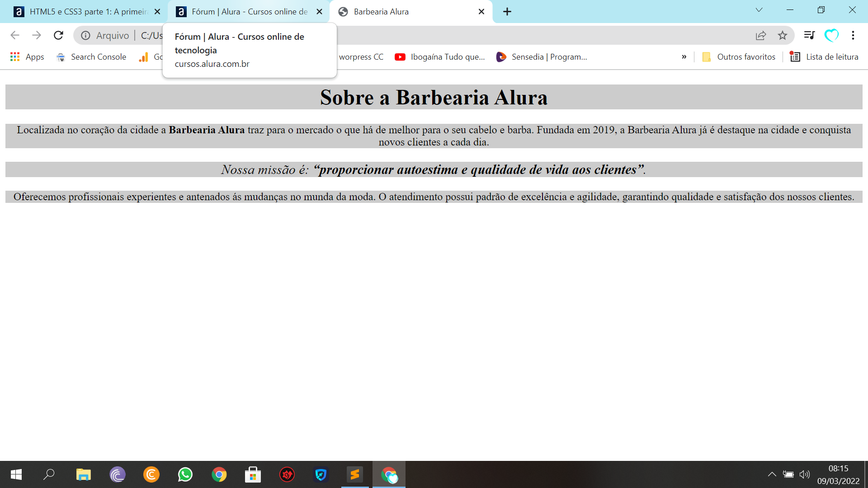This screenshot has height=488, width=868.
Task: Open the orange C app in taskbar
Action: click(x=151, y=474)
